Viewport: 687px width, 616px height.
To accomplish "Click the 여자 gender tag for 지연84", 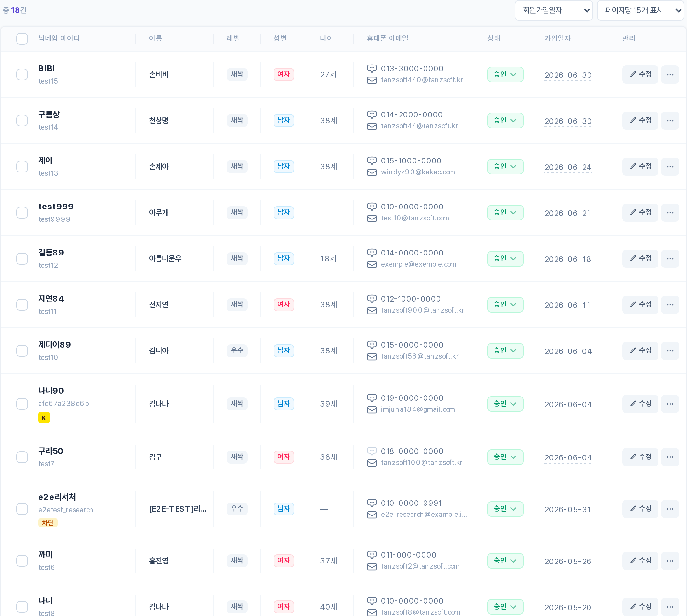I will [x=284, y=305].
